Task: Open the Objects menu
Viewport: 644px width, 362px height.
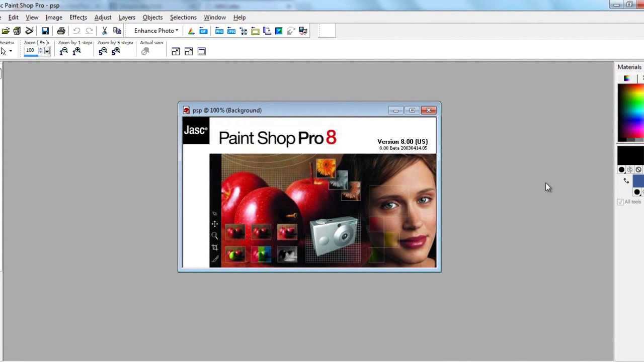Action: (152, 17)
